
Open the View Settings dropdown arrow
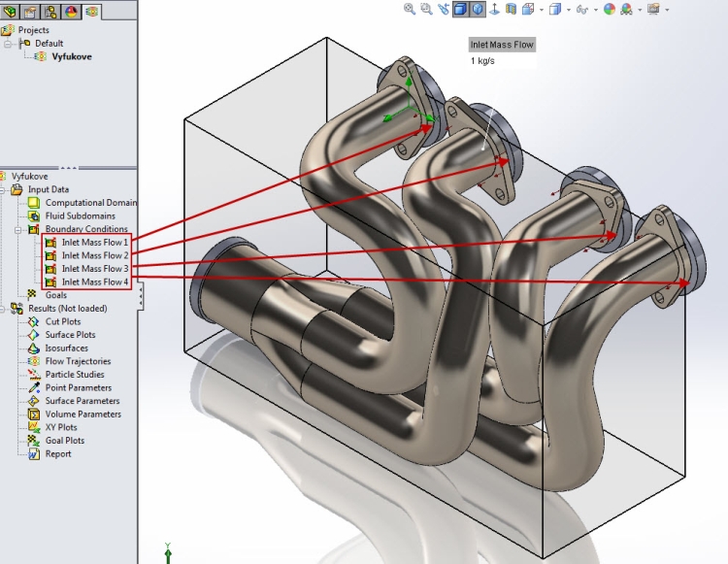point(668,10)
